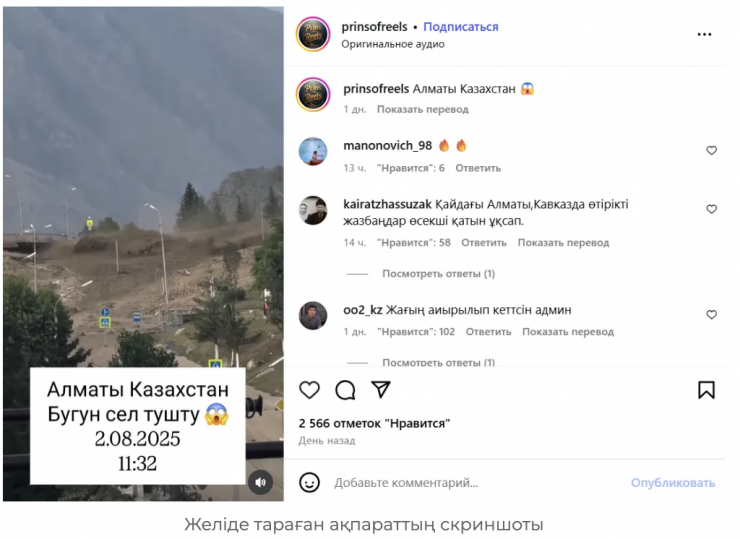
Task: View the 2 566 likes list
Action: click(x=374, y=423)
